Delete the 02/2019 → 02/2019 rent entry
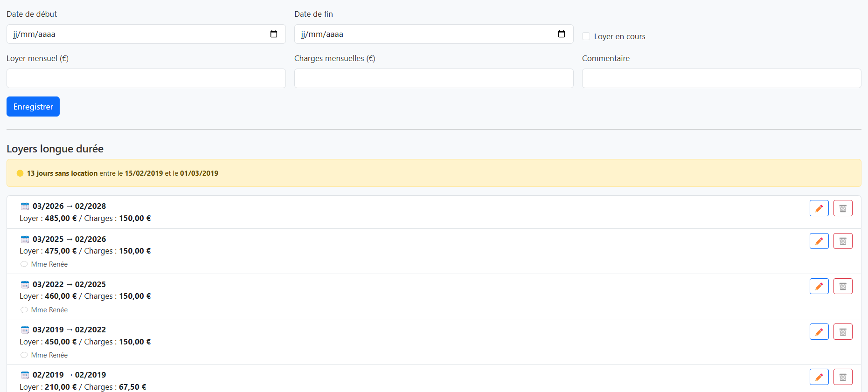The image size is (868, 392). click(842, 377)
